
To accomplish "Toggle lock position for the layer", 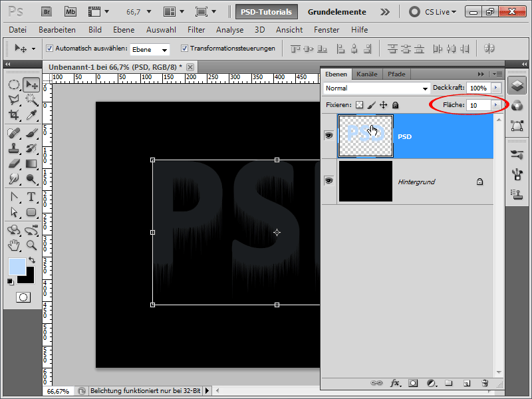I will point(384,105).
